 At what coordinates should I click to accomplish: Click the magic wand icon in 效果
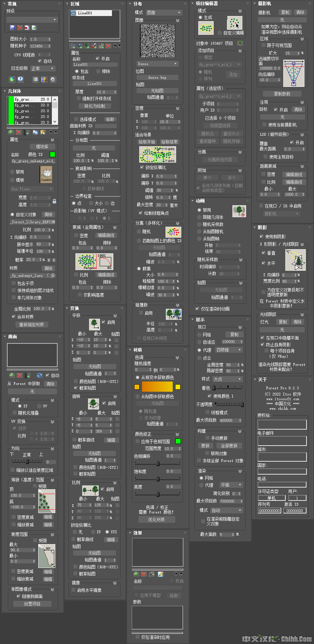pos(152,574)
